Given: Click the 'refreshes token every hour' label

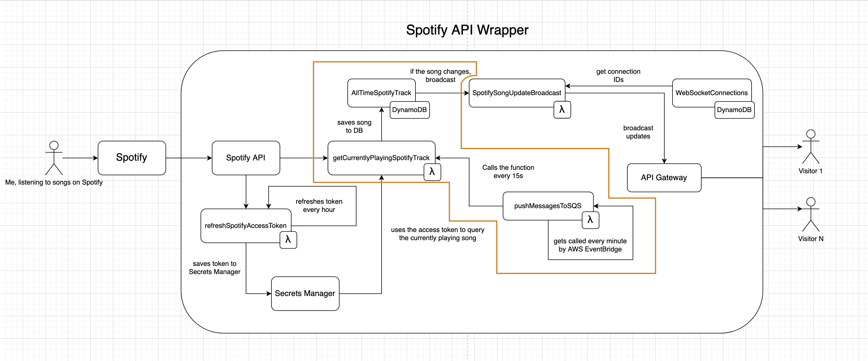Looking at the screenshot, I should tap(319, 206).
